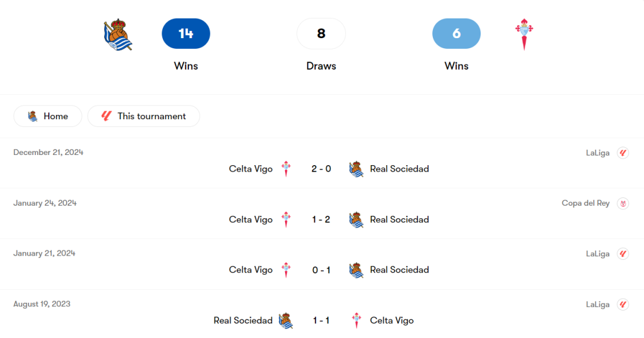Click Real Sociedad name in January 24, 2024 match
Image resolution: width=644 pixels, height=338 pixels.
pos(400,219)
